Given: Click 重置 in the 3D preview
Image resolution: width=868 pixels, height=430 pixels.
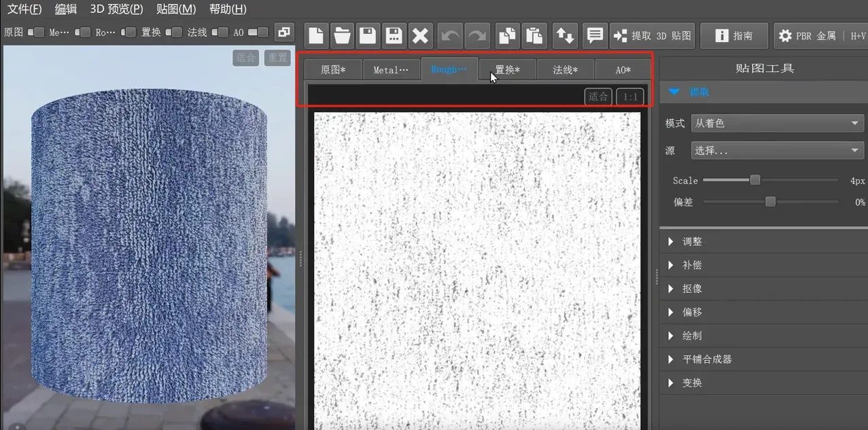Looking at the screenshot, I should (x=277, y=58).
